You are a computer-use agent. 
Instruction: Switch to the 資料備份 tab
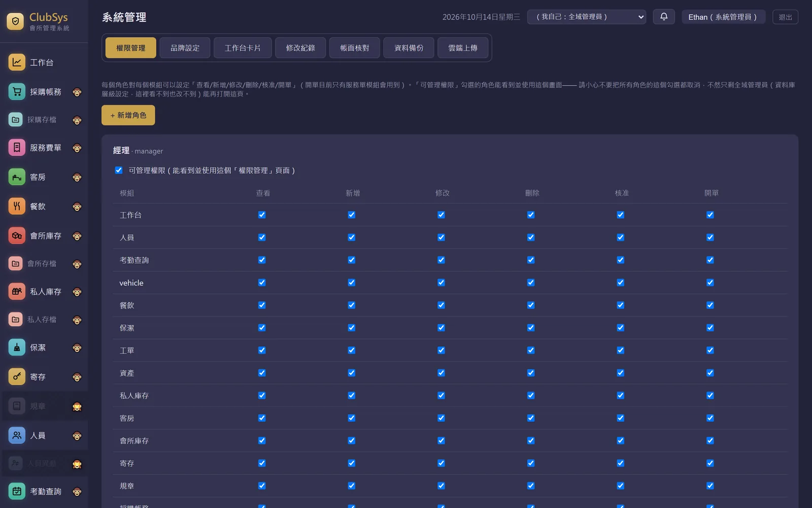click(x=409, y=48)
